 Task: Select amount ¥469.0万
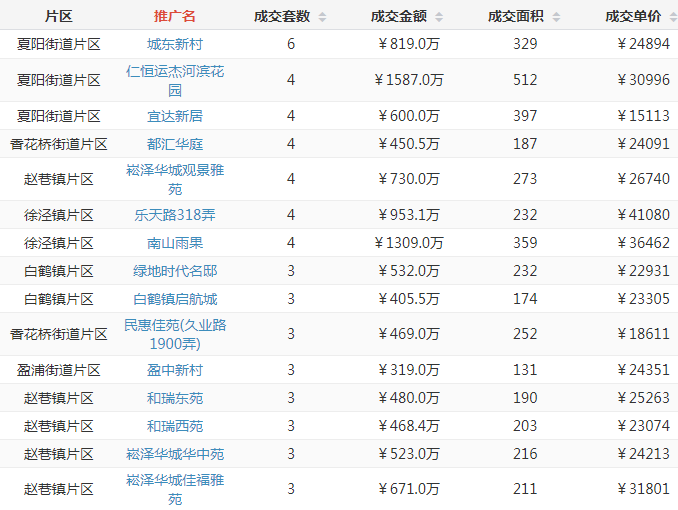(x=409, y=334)
